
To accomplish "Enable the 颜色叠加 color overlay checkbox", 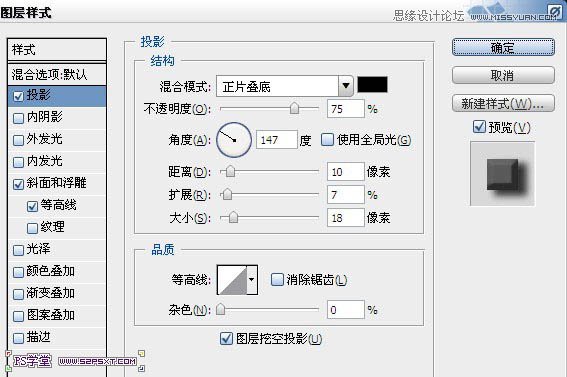I will coord(18,272).
